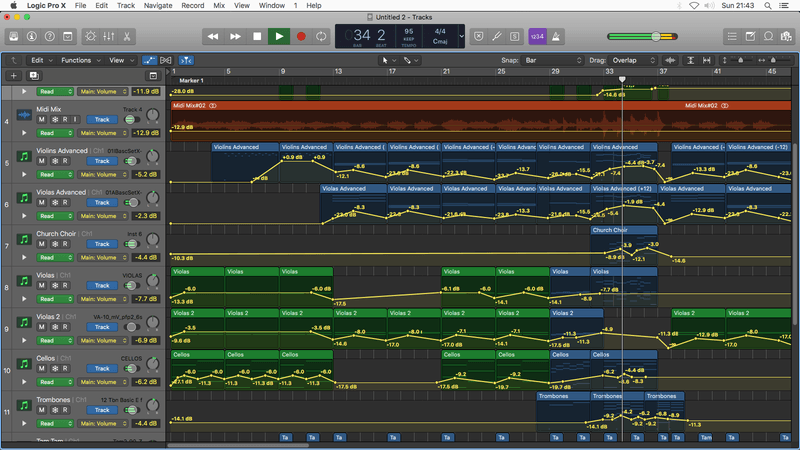Toggle the Show Automation button
The width and height of the screenshot is (800, 450).
tap(149, 60)
